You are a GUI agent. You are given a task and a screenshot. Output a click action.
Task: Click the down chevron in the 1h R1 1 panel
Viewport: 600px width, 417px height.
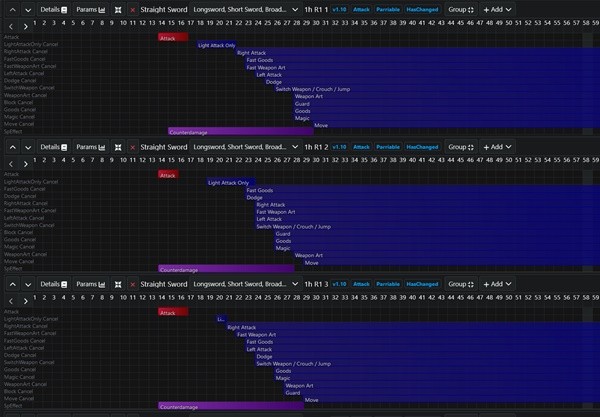tap(28, 8)
